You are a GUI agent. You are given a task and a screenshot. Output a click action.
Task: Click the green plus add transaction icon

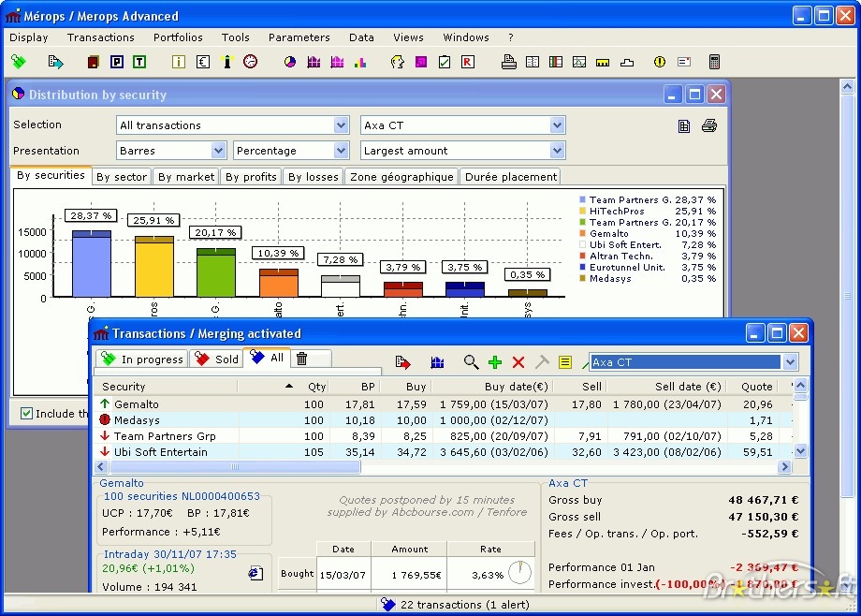[x=495, y=361]
